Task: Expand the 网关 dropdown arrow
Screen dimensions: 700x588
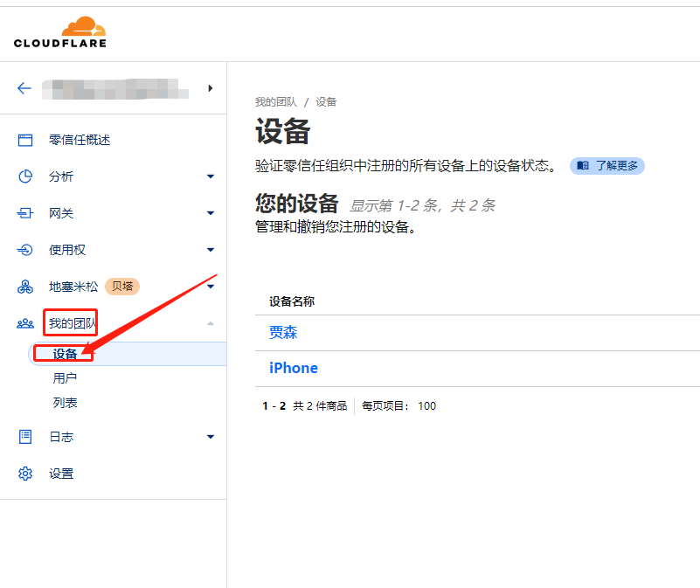Action: tap(210, 213)
